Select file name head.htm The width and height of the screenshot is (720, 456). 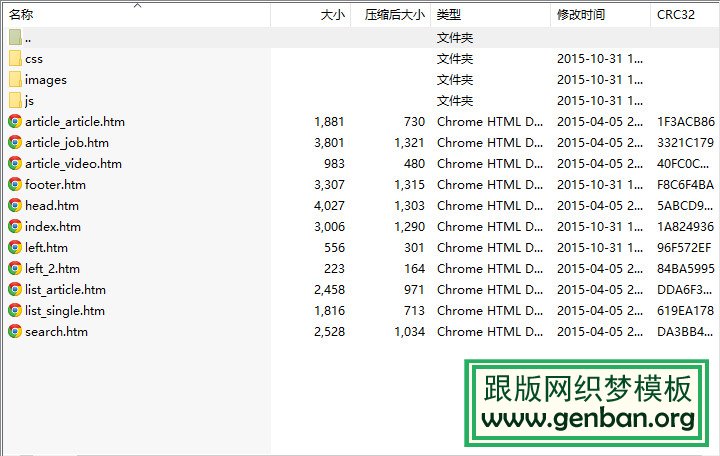click(52, 206)
